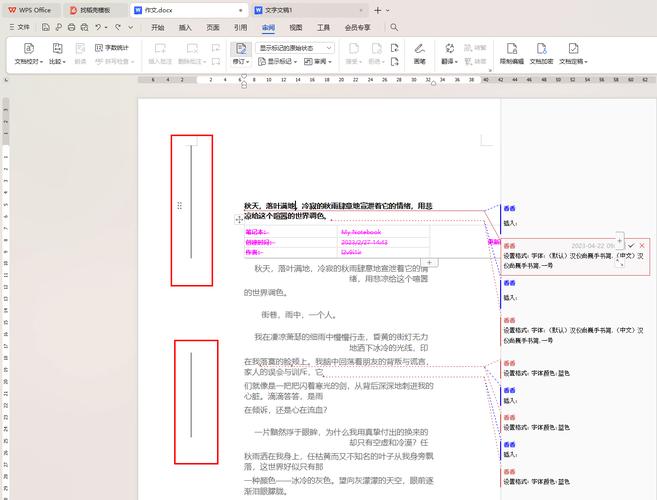Toggle 修订 track changes mode
Screen dimensions: 657x500
click(x=241, y=49)
